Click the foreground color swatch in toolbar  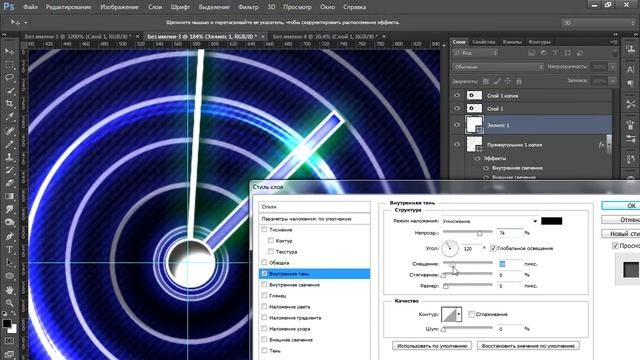pyautogui.click(x=7, y=323)
